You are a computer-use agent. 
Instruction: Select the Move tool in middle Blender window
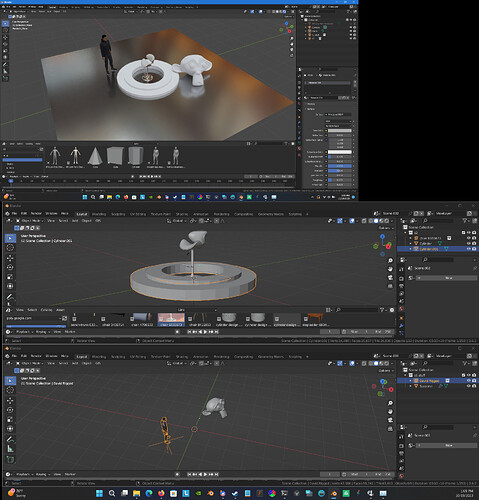pos(10,258)
